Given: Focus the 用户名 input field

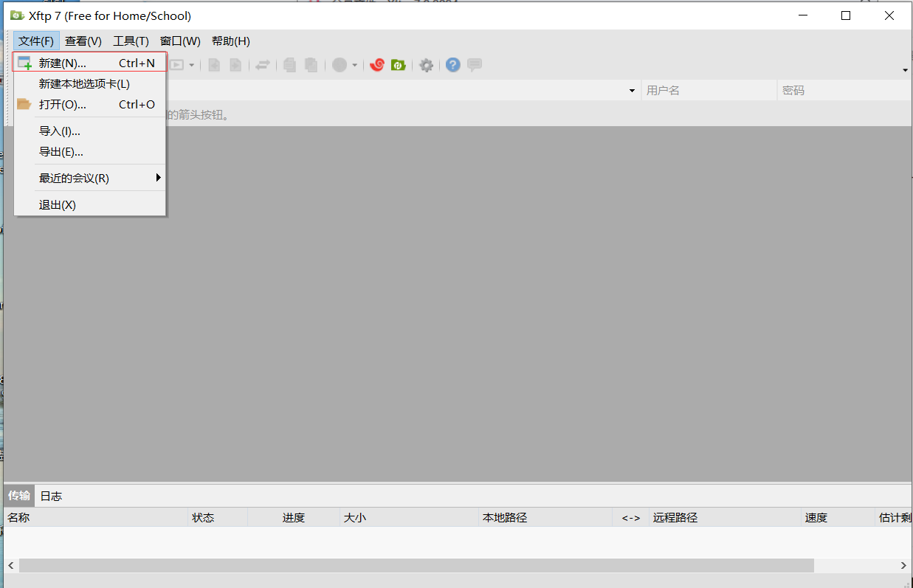Looking at the screenshot, I should pyautogui.click(x=709, y=91).
